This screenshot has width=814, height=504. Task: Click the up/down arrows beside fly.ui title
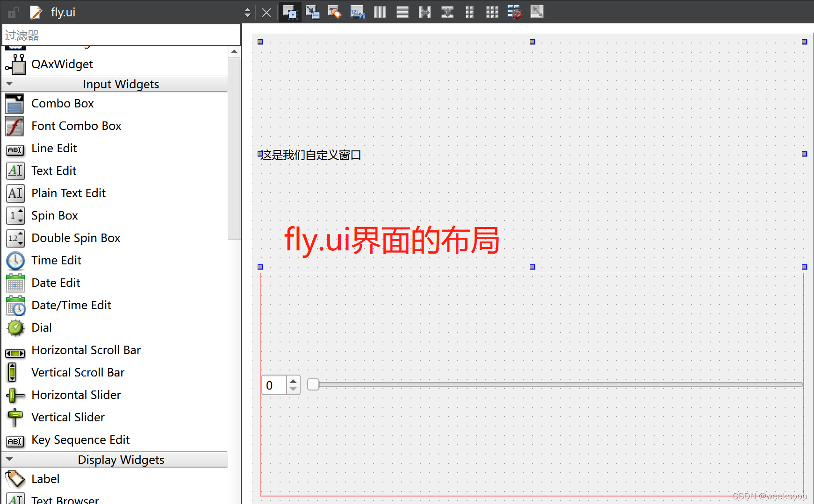click(x=247, y=12)
